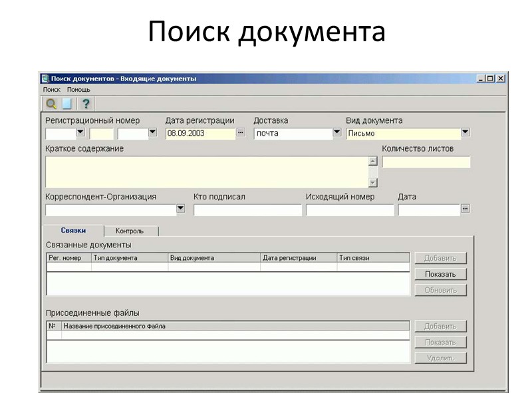Image resolution: width=532 pixels, height=399 pixels.
Task: Click the № column header
Action: (x=55, y=326)
